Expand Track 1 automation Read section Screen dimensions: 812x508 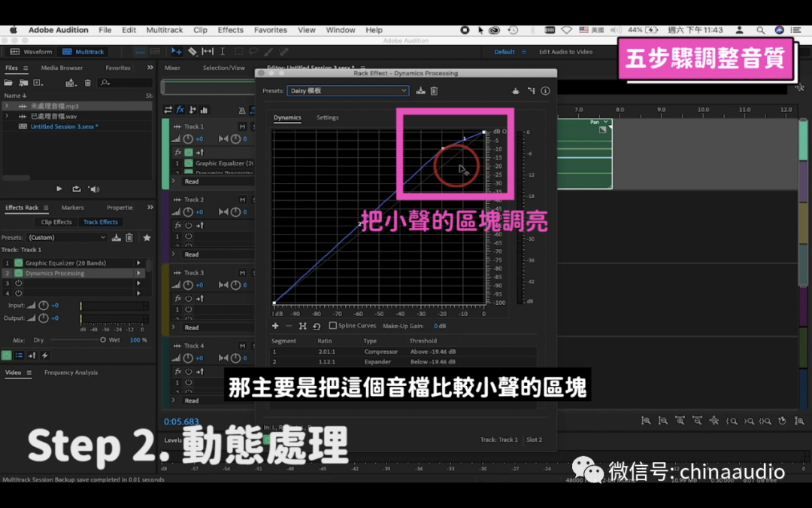[x=174, y=181]
